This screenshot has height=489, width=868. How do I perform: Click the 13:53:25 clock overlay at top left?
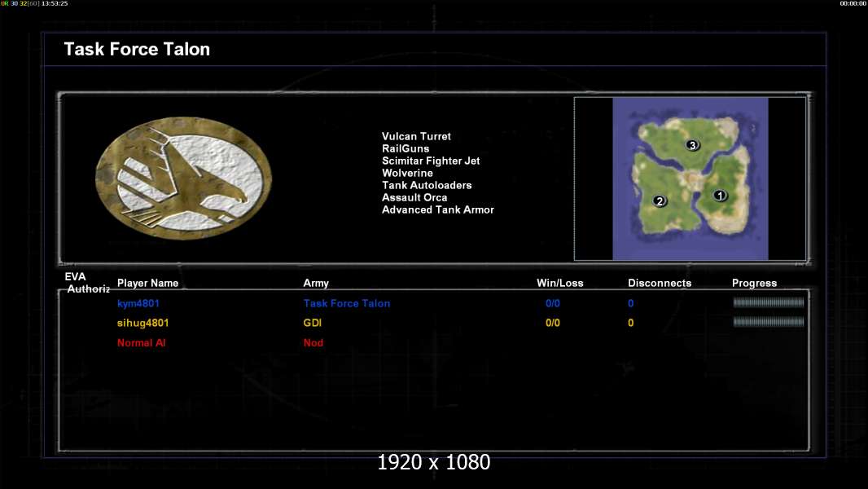pyautogui.click(x=55, y=3)
